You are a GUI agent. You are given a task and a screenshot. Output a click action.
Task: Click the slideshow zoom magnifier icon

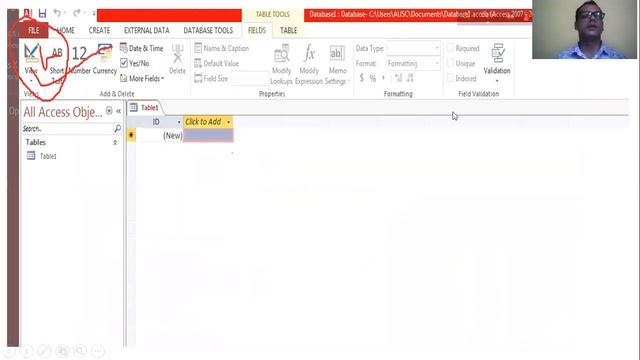click(80, 351)
